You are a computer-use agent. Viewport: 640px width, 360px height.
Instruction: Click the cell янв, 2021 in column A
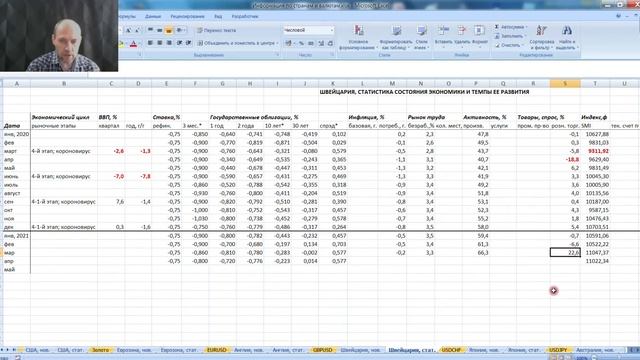(x=16, y=236)
